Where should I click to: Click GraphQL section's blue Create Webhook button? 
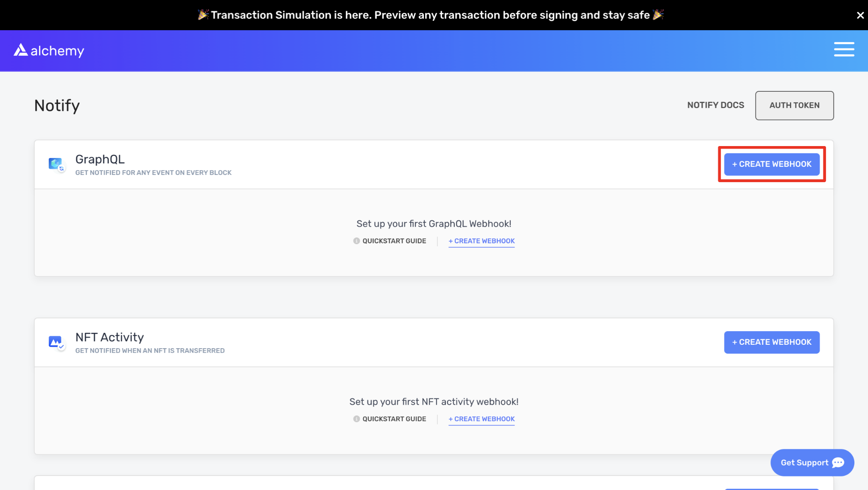point(771,164)
